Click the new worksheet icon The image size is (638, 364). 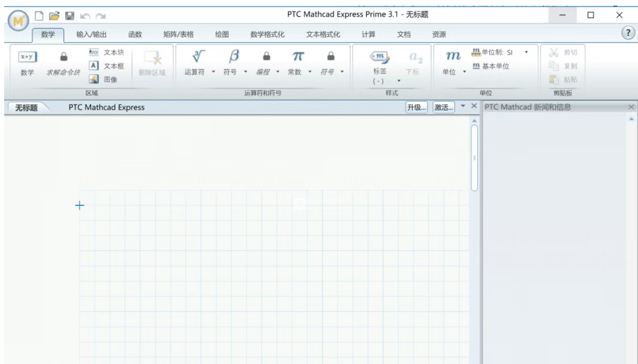pos(39,16)
